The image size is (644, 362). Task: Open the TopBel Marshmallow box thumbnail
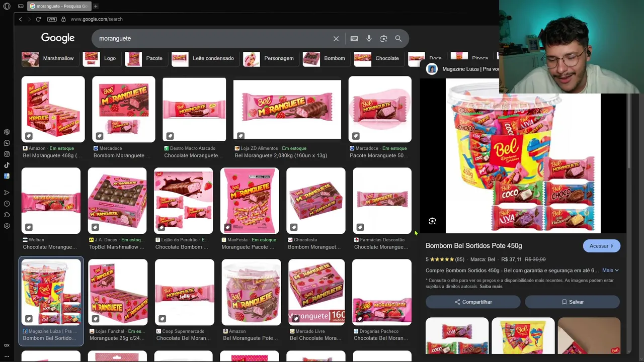pos(117,201)
